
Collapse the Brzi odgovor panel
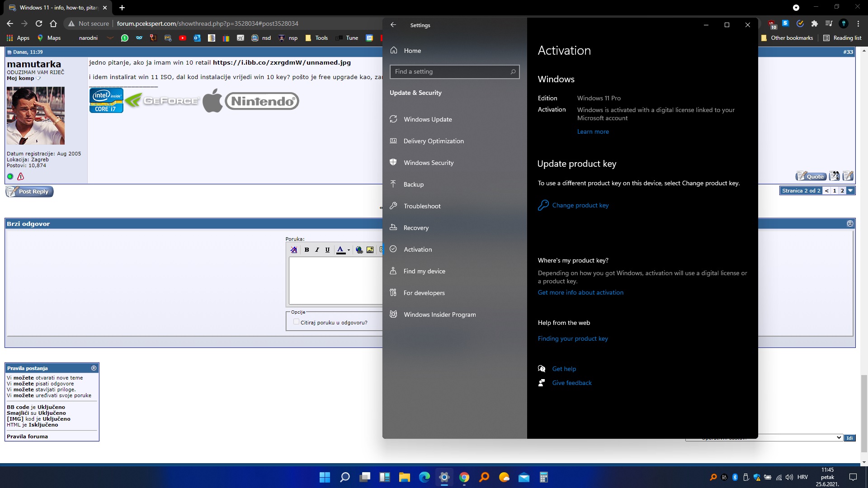pos(850,224)
